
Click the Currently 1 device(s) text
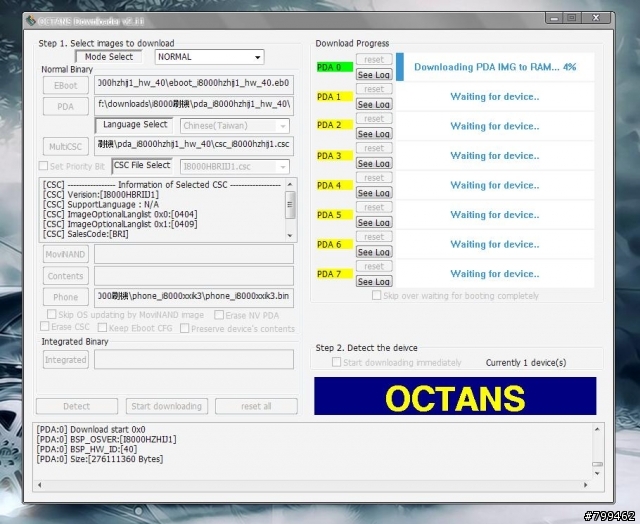click(x=526, y=363)
